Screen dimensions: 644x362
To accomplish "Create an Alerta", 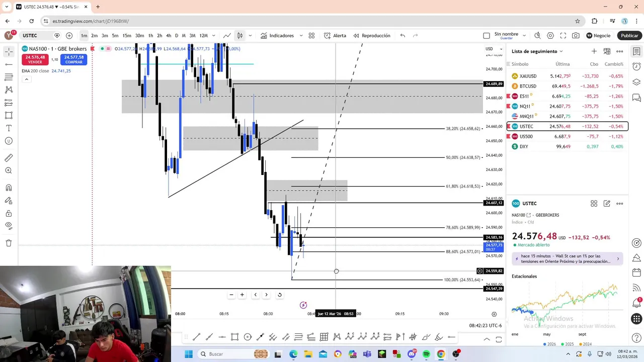I will 335,36.
